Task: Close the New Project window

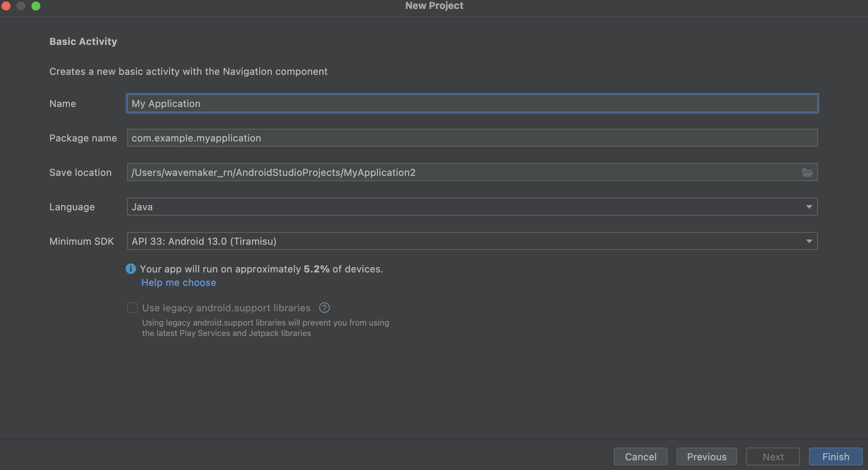Action: click(6, 6)
